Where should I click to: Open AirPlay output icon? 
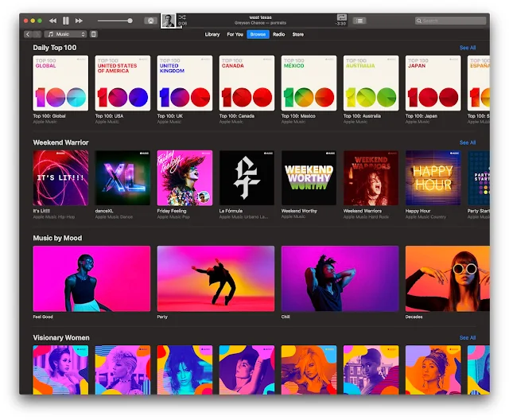coord(150,21)
